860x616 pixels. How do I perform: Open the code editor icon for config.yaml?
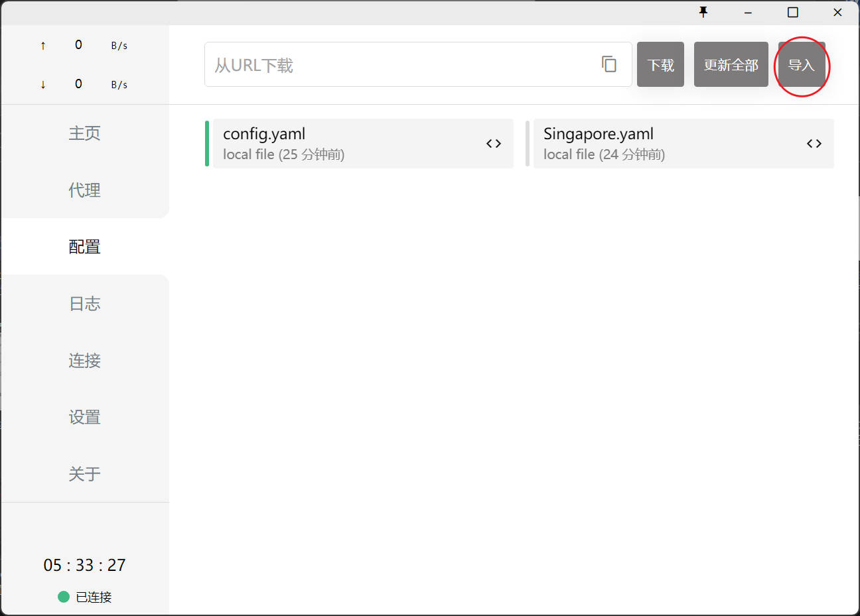[493, 143]
